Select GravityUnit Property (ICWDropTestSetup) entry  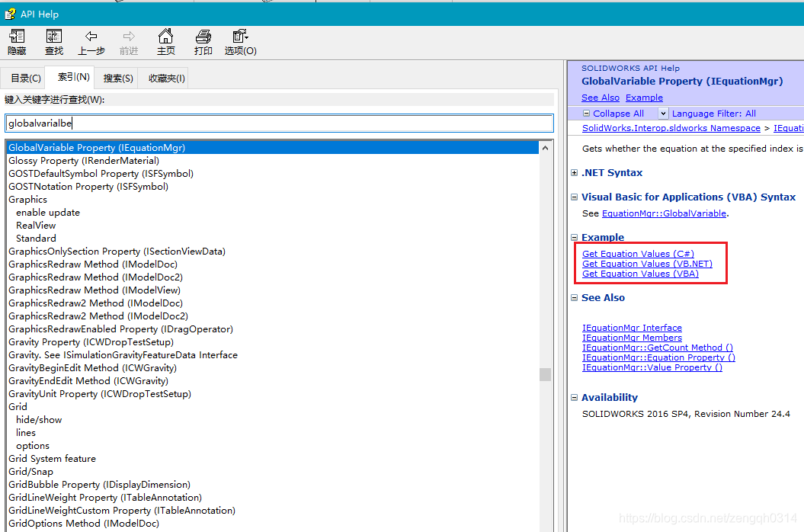point(100,393)
